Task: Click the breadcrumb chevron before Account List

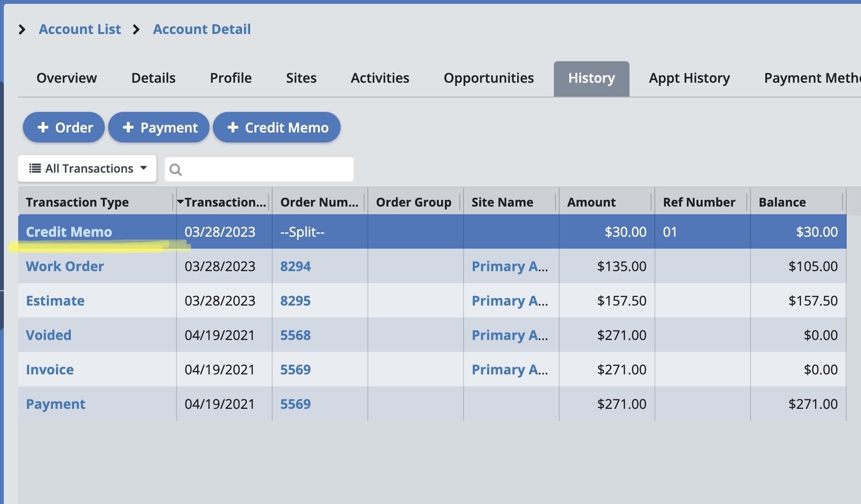Action: (22, 30)
